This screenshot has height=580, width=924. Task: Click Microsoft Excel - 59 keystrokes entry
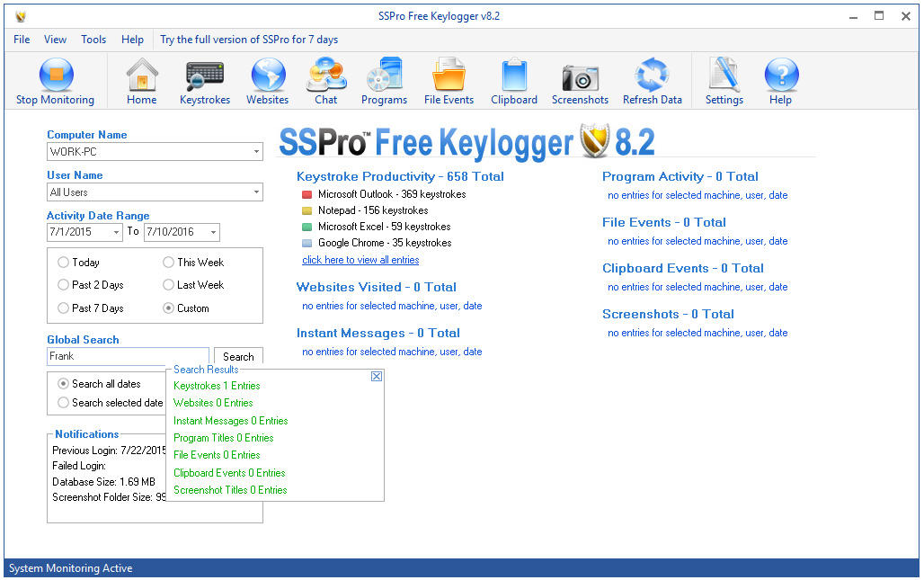(384, 227)
